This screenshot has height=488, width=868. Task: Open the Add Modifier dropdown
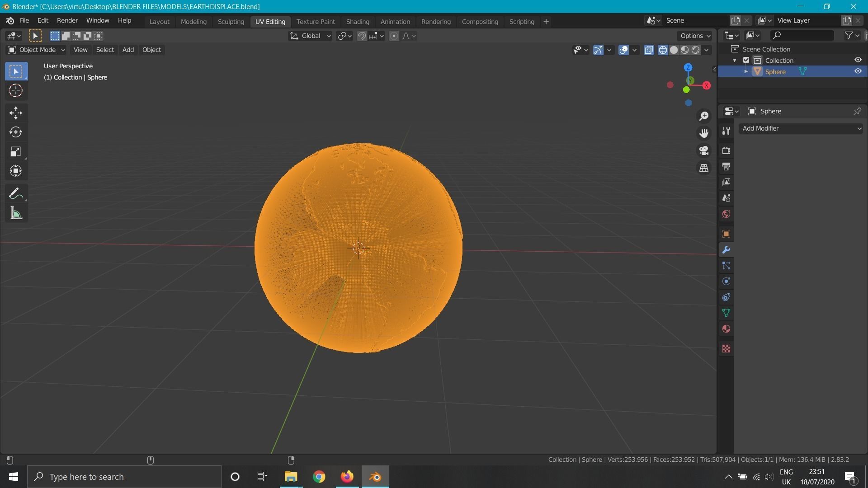pyautogui.click(x=801, y=128)
